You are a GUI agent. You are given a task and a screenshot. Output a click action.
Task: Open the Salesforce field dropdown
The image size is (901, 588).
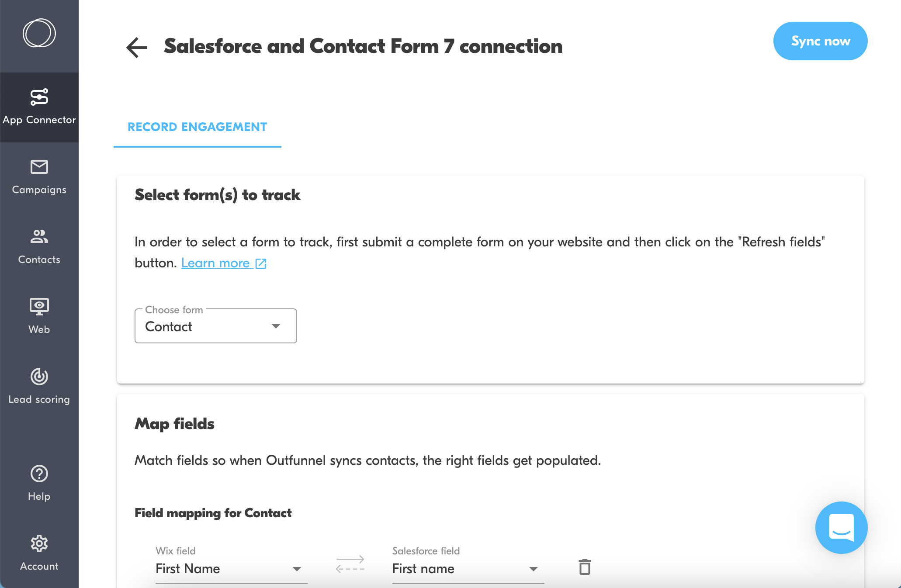click(x=468, y=569)
